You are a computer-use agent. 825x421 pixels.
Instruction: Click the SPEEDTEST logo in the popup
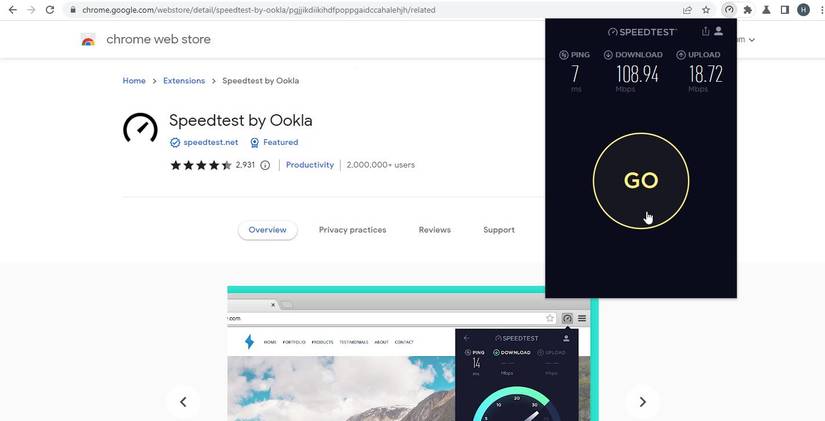(642, 32)
